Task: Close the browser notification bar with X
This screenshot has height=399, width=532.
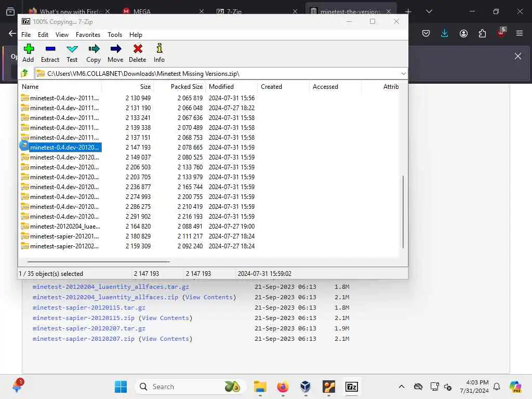Action: coord(518,56)
